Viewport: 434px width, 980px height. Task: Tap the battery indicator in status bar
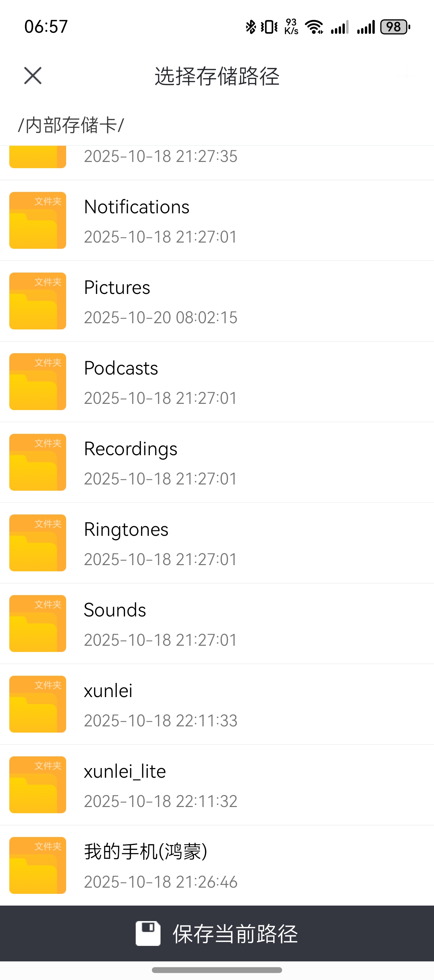(395, 27)
